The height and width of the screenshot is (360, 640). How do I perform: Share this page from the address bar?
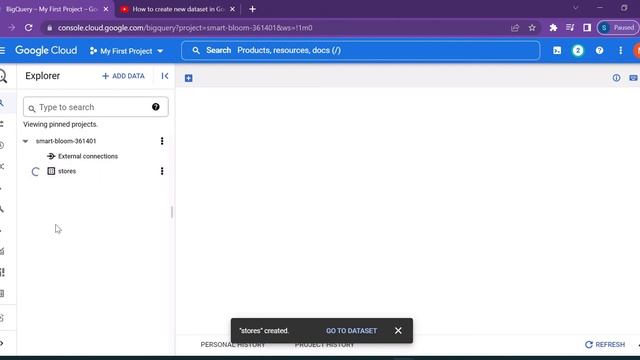pyautogui.click(x=515, y=28)
